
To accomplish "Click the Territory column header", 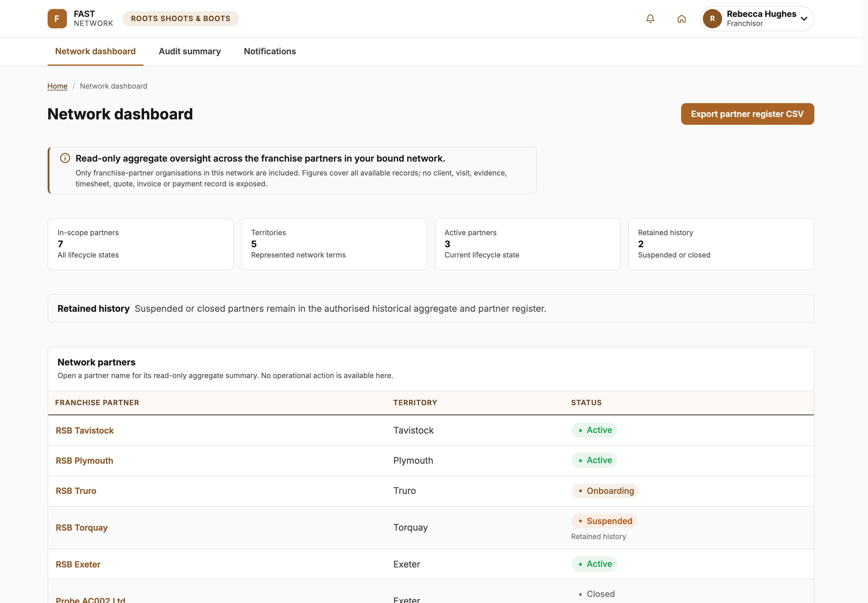I will coord(415,403).
